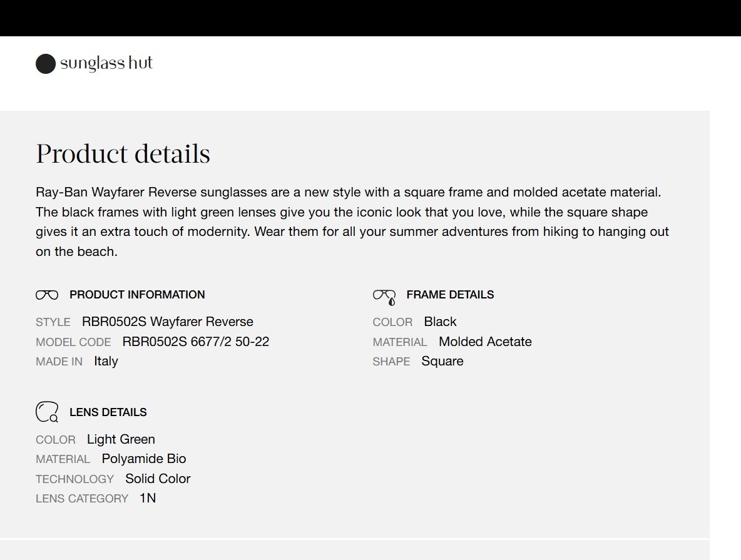Image resolution: width=741 pixels, height=560 pixels.
Task: Click the TECHNOLOGY field label
Action: tap(74, 479)
